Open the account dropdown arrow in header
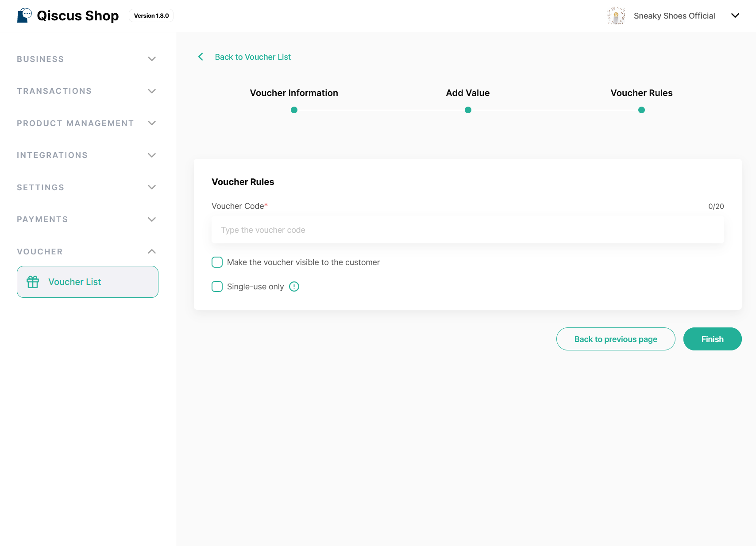756x546 pixels. pyautogui.click(x=735, y=16)
